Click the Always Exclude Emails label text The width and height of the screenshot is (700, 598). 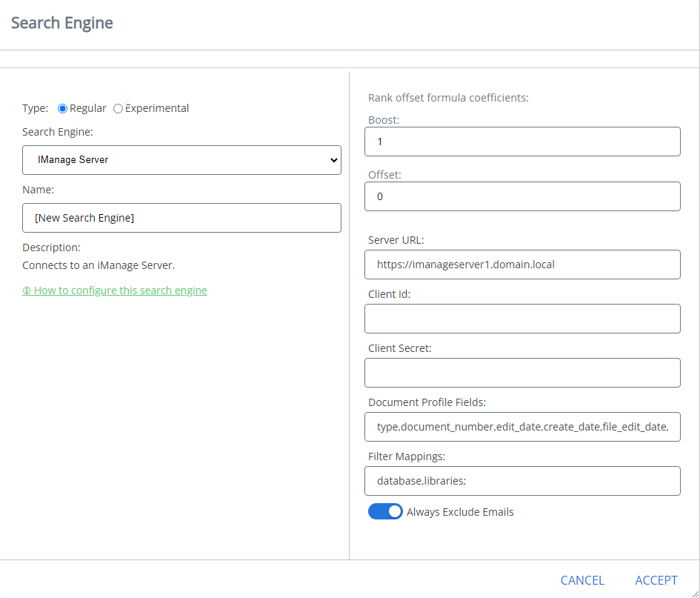point(460,512)
